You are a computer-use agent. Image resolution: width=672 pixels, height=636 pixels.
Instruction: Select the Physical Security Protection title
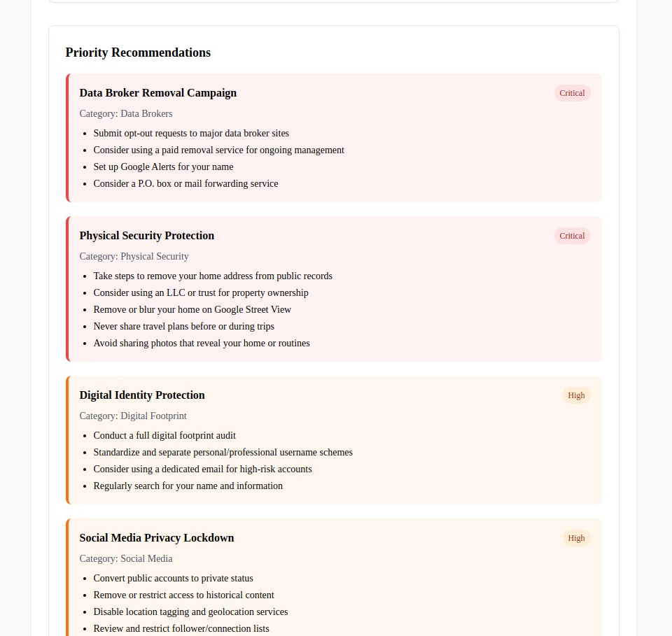tap(147, 236)
